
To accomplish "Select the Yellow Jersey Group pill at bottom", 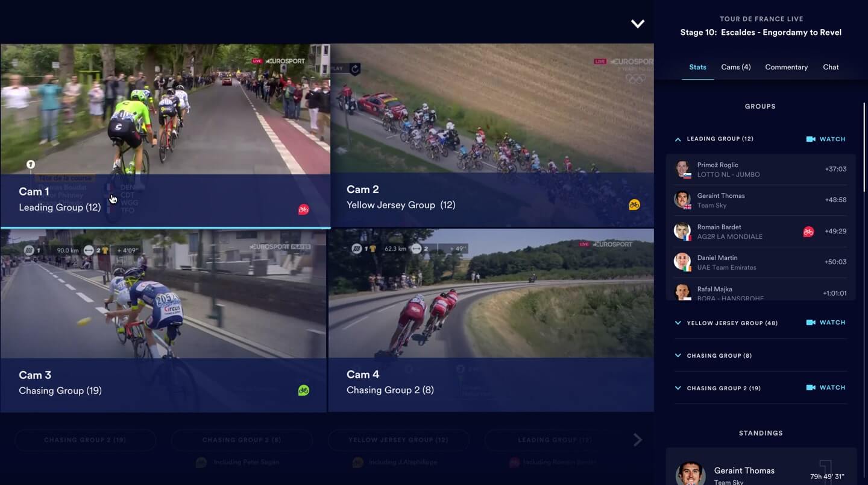I will tap(398, 440).
